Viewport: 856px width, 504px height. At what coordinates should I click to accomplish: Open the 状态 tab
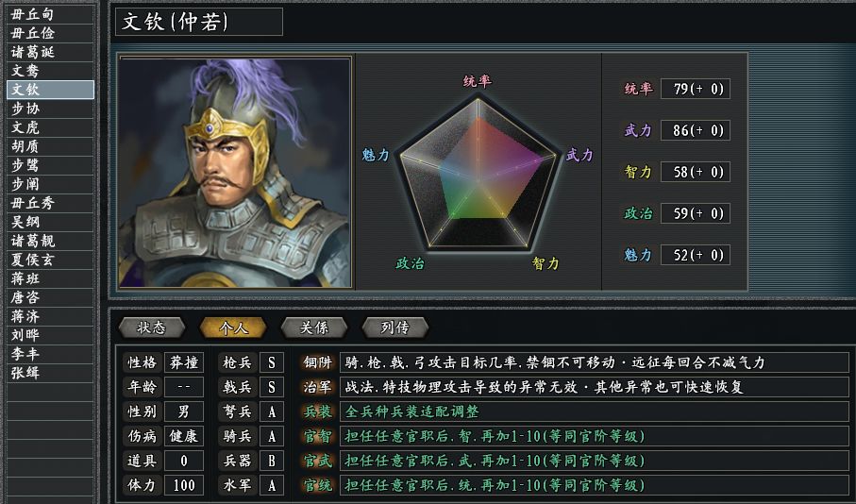coord(151,328)
